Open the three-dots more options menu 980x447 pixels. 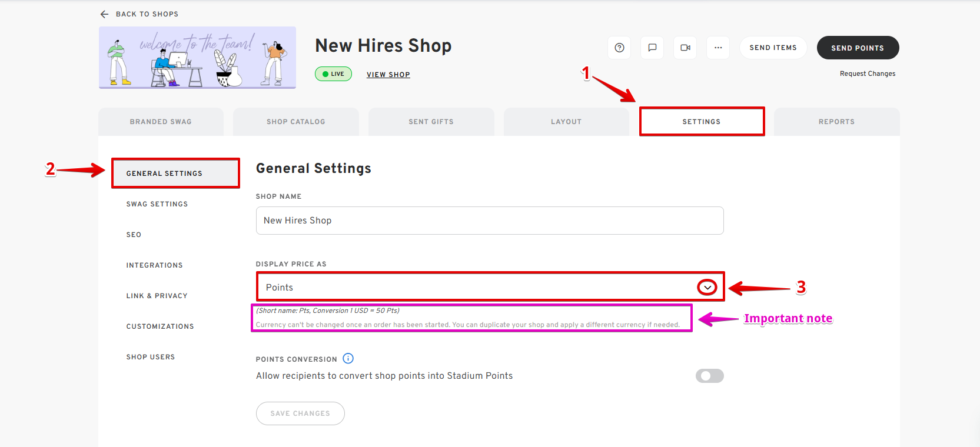click(718, 48)
